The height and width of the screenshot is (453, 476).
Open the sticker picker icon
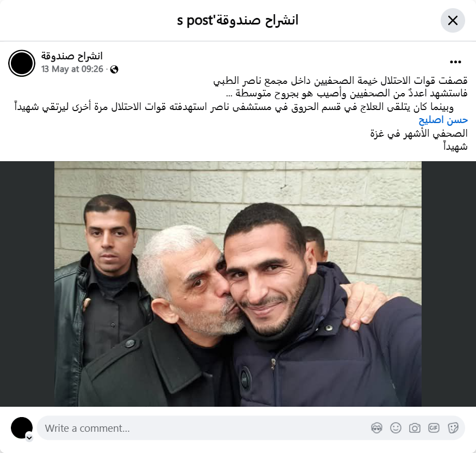pyautogui.click(x=453, y=428)
